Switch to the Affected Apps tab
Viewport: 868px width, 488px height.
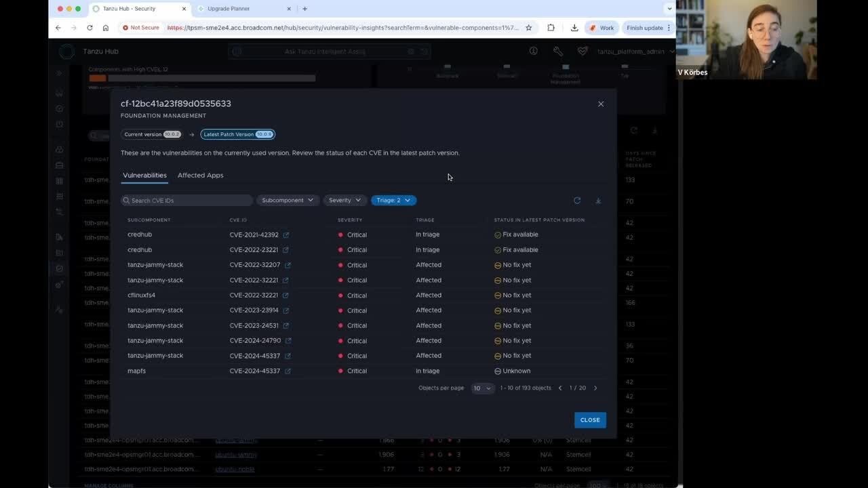point(200,176)
